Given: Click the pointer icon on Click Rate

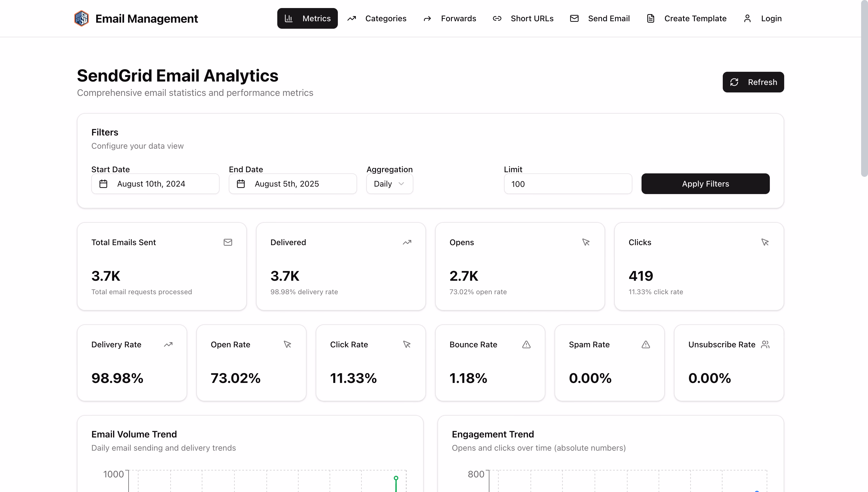Looking at the screenshot, I should coord(407,344).
